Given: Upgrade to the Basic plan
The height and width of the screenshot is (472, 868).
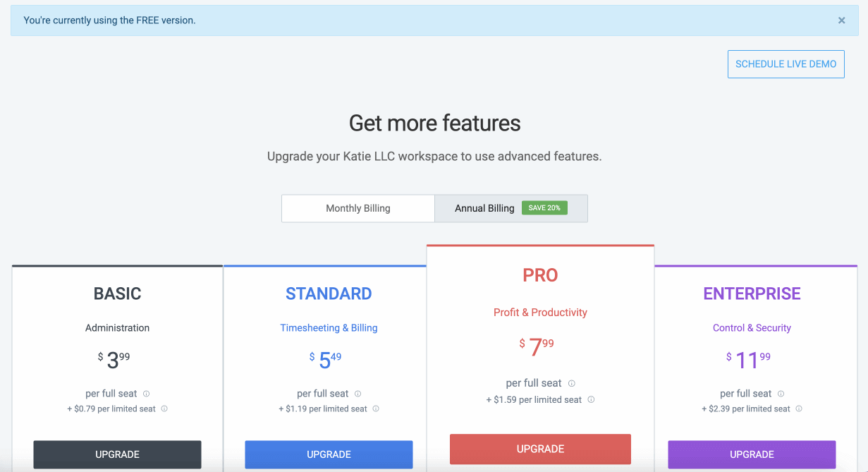Looking at the screenshot, I should (117, 454).
